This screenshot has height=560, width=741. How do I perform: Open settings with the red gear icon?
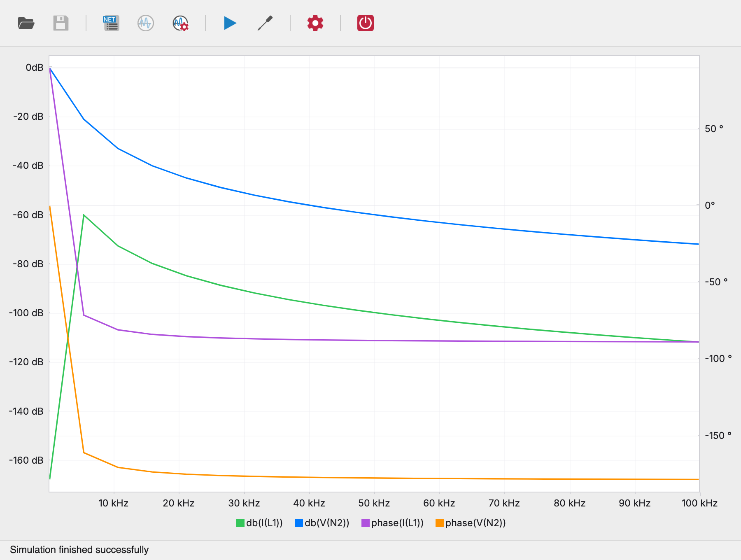(x=315, y=23)
